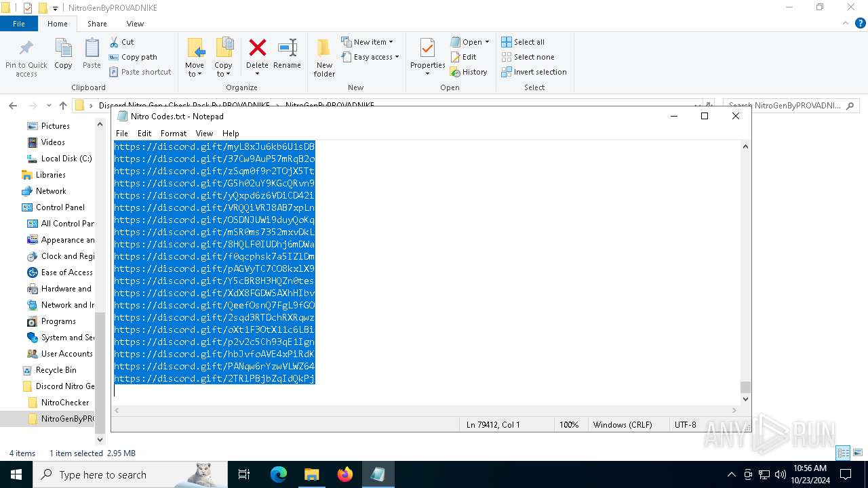Open Quick Access Toolbar customize dropdown
This screenshot has width=868, height=488.
coord(55,8)
